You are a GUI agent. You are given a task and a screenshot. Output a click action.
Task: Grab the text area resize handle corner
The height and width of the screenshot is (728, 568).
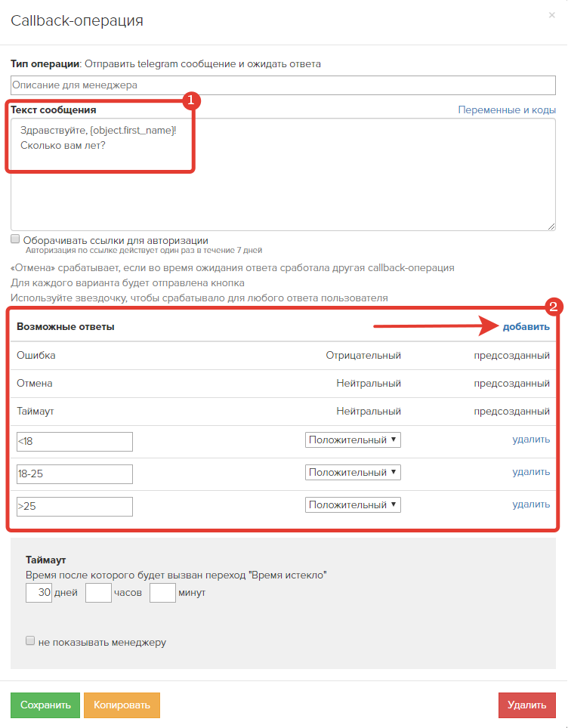coord(551,226)
